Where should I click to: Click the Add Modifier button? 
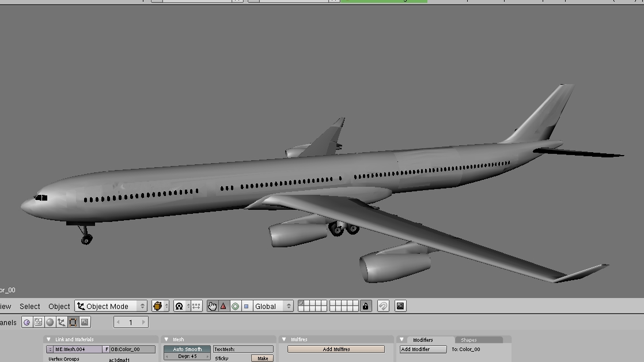423,349
